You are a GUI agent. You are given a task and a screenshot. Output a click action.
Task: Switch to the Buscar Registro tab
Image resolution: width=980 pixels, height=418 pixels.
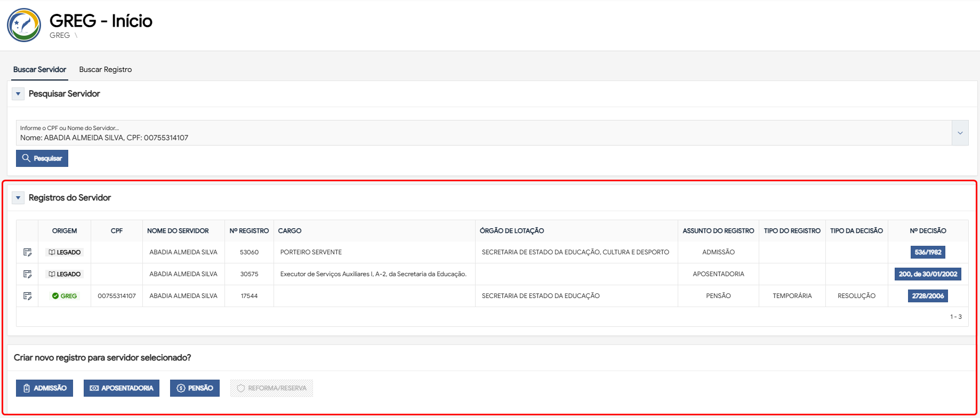[x=106, y=69]
